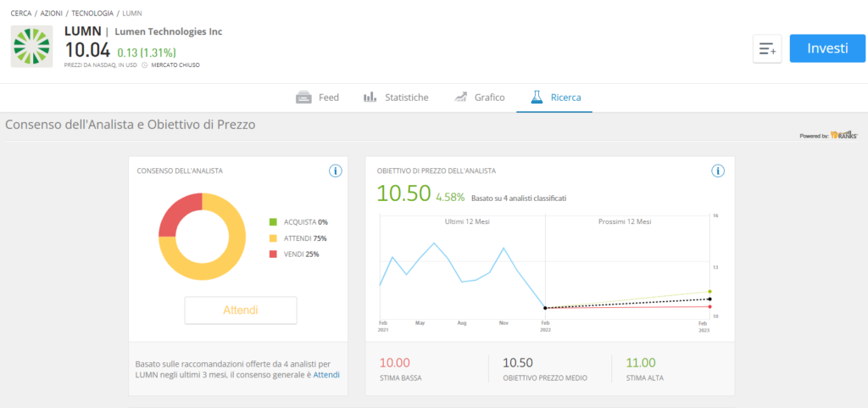Viewport: 868px width, 408px height.
Task: Click the Feed tab printer icon
Action: point(304,98)
